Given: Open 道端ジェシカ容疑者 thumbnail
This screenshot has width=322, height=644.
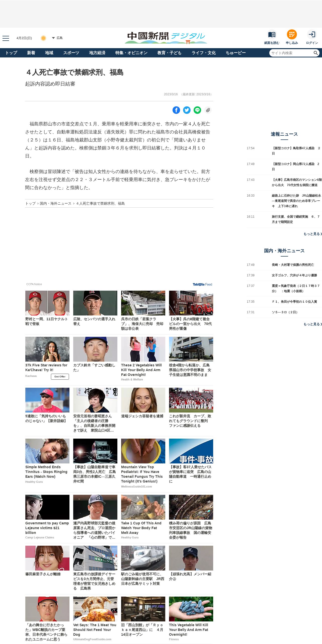Looking at the screenshot, I should 143,400.
